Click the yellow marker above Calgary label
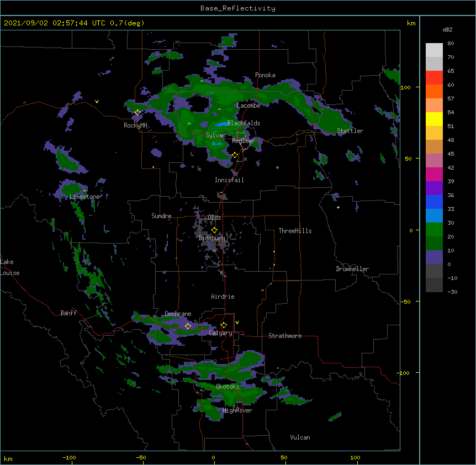 [224, 325]
